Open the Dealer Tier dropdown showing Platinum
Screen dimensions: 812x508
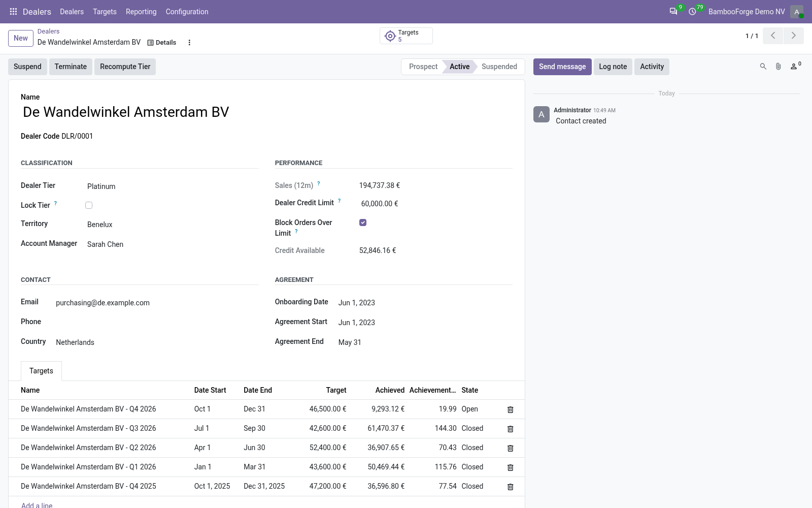click(x=172, y=186)
